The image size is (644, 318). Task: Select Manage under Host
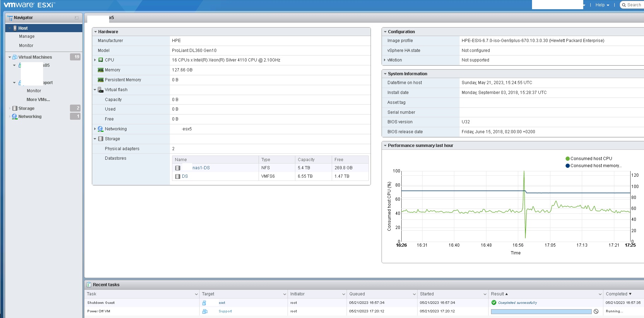[27, 36]
